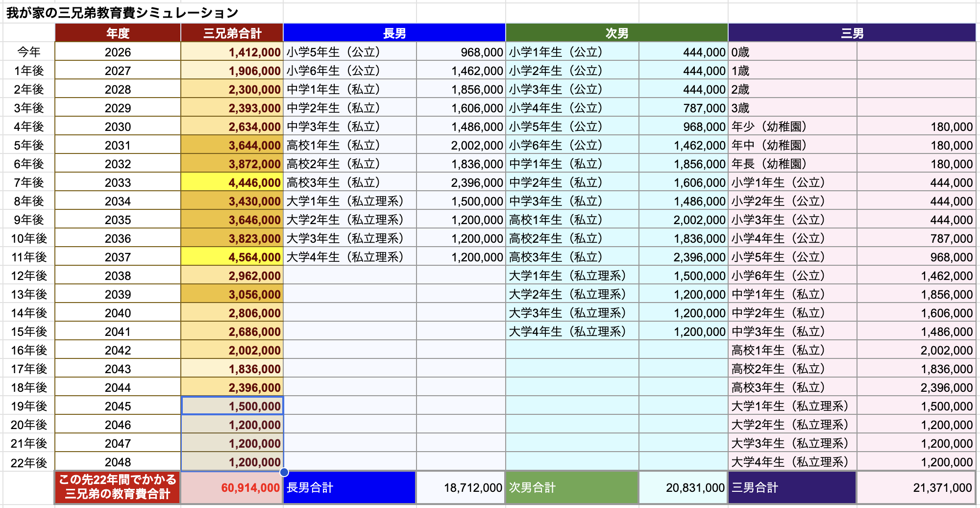This screenshot has height=508, width=980.
Task: Select the grand total cell 60,914,000
Action: (232, 487)
